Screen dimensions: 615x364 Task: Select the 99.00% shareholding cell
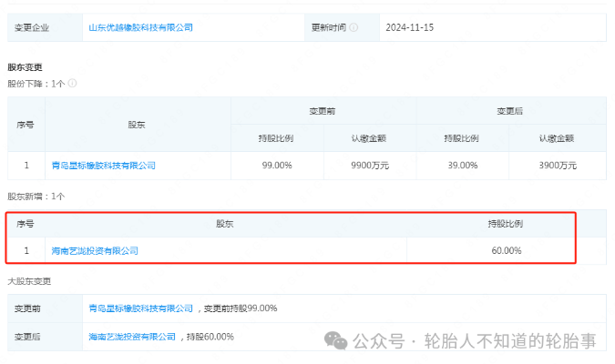tap(276, 166)
